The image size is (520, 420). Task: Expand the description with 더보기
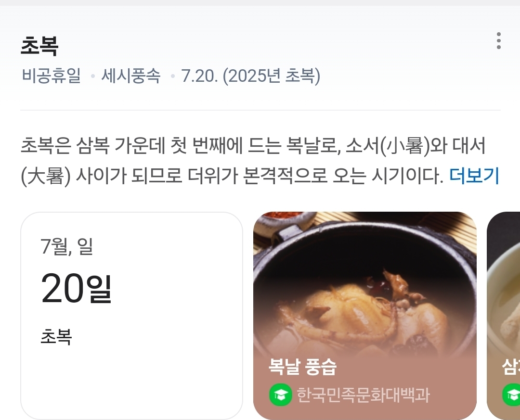[x=474, y=175]
